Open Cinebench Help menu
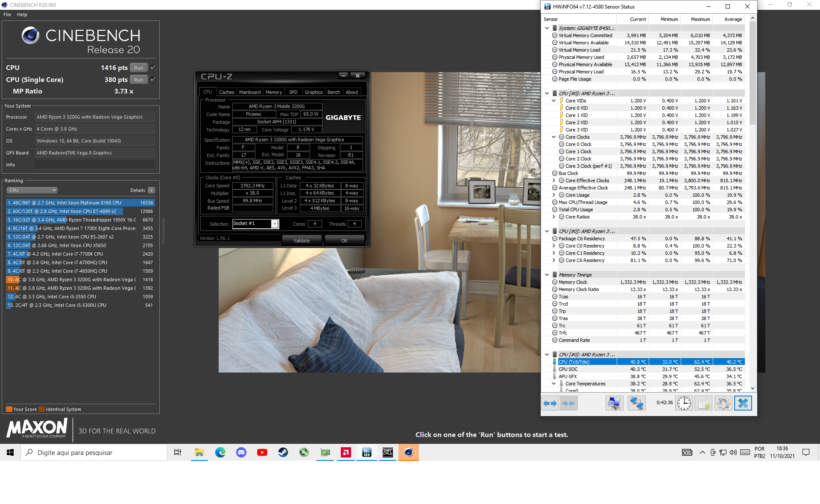This screenshot has height=504, width=820. 22,15
